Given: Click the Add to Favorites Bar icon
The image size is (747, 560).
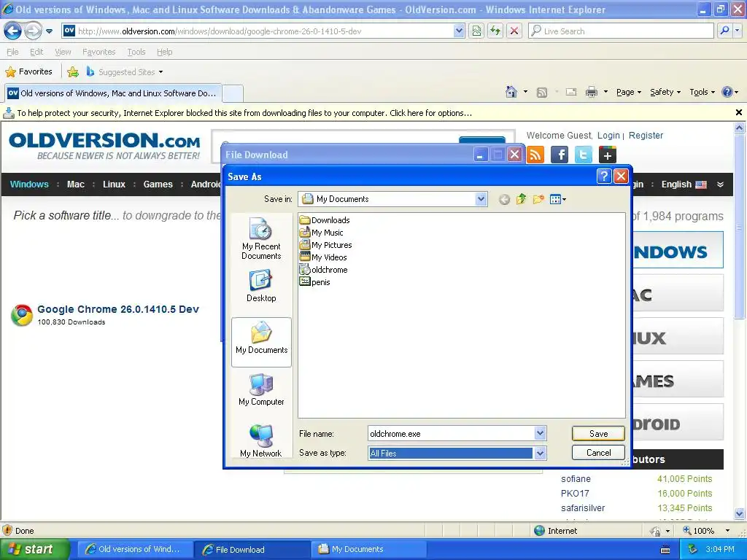Looking at the screenshot, I should pyautogui.click(x=73, y=72).
